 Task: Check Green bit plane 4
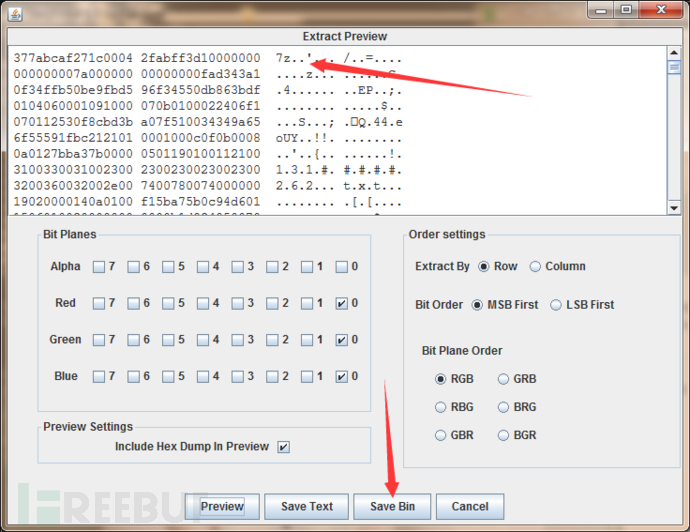click(x=203, y=340)
